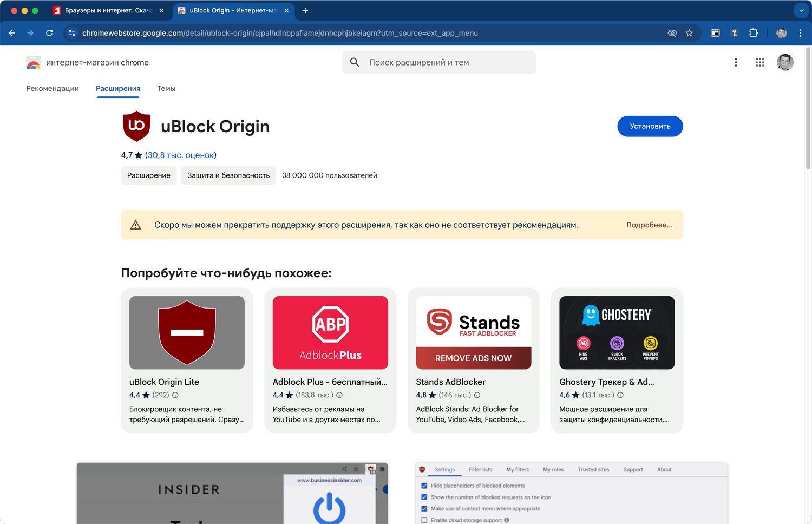812x524 pixels.
Task: Click the crossed-out eye icon in address bar
Action: [x=672, y=33]
